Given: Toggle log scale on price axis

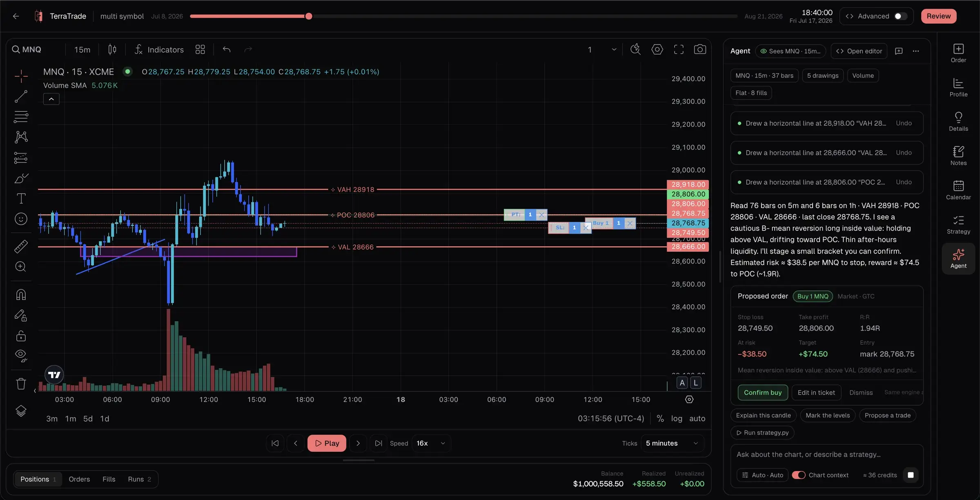Looking at the screenshot, I should 677,418.
